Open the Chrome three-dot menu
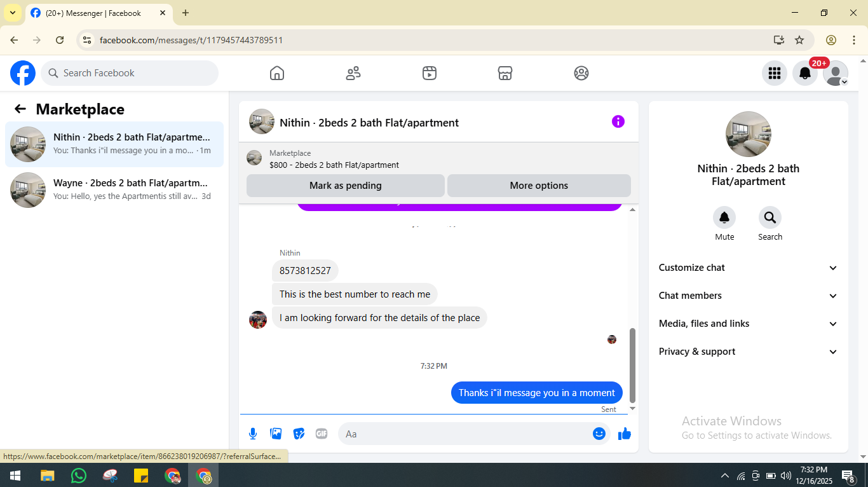This screenshot has height=487, width=868. 854,40
